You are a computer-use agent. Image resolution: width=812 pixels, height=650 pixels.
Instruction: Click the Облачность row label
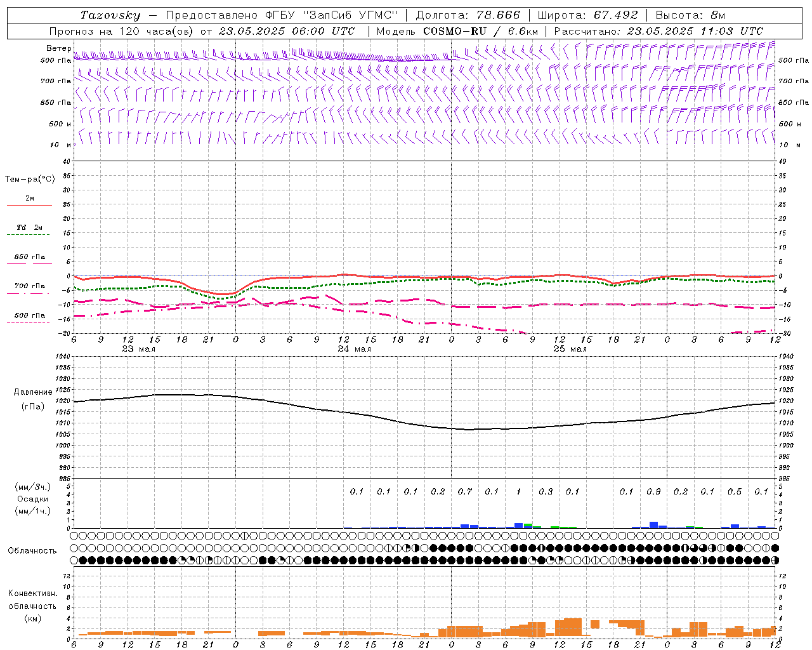(x=32, y=550)
